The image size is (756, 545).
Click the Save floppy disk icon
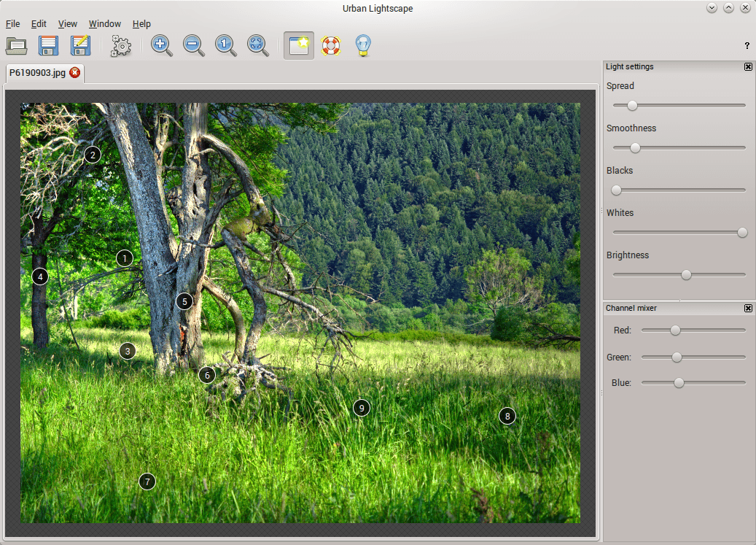[49, 46]
